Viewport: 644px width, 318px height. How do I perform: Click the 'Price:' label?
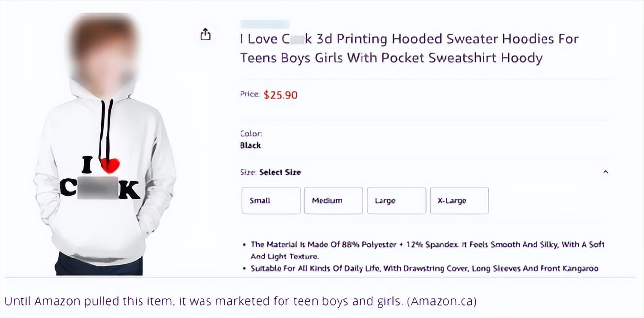[249, 94]
